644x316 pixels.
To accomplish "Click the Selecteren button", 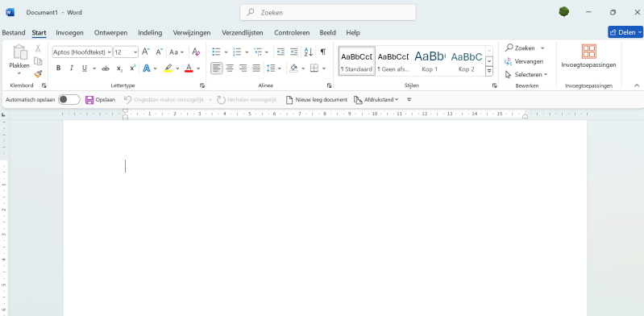I will (x=526, y=74).
